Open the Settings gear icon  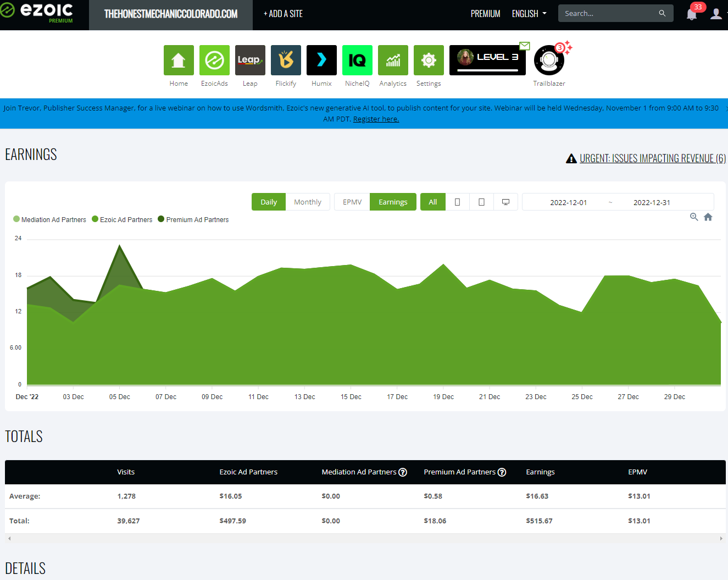tap(429, 60)
